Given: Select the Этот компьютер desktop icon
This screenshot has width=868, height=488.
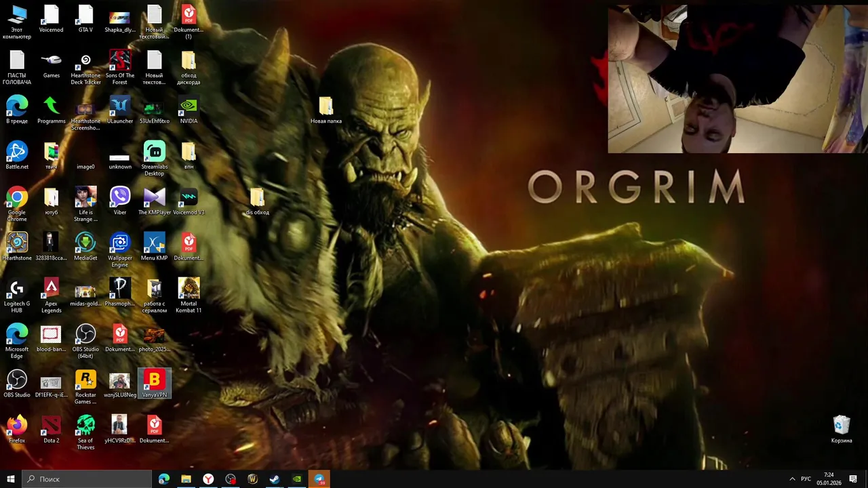Looking at the screenshot, I should click(17, 21).
